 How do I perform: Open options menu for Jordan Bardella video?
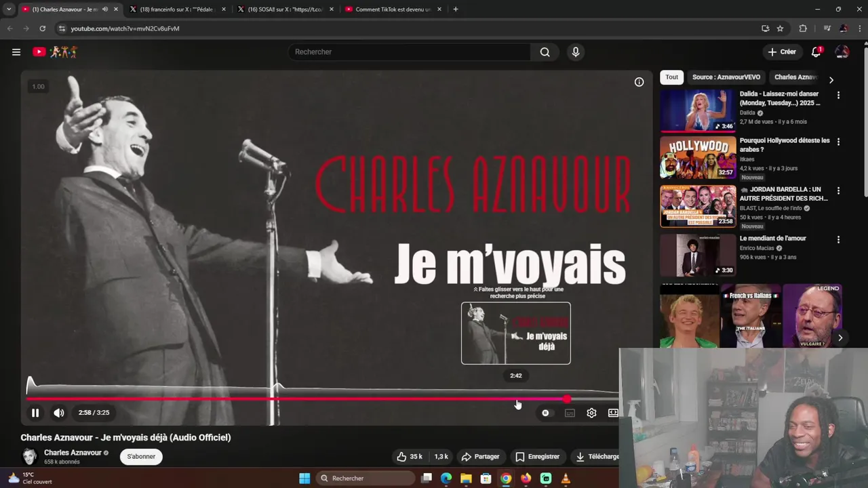click(x=838, y=191)
